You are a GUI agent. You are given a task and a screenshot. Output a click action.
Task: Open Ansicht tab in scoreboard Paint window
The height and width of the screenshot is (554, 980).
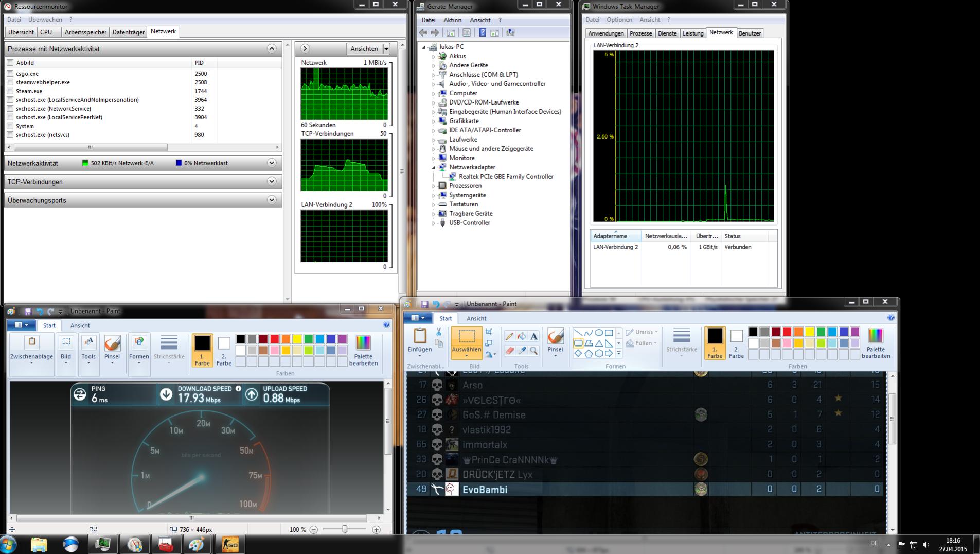tap(476, 318)
